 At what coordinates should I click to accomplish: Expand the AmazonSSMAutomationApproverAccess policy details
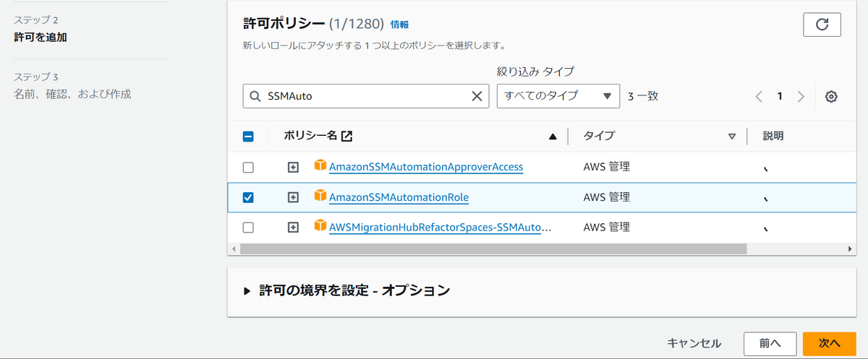pyautogui.click(x=293, y=167)
